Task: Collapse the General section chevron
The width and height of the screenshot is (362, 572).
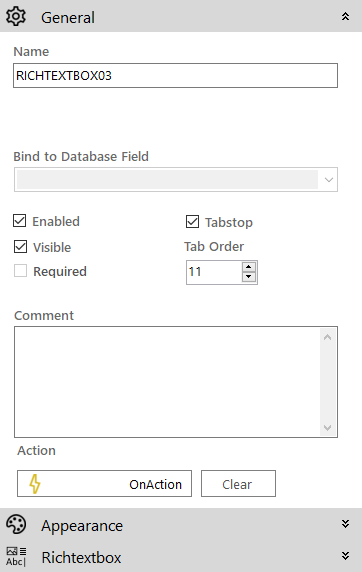Action: point(345,16)
